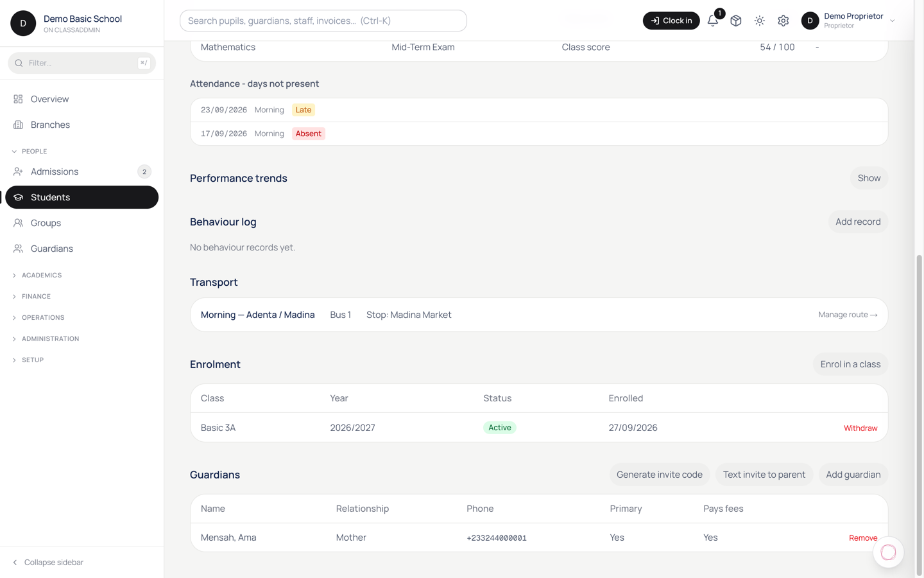The height and width of the screenshot is (578, 924).
Task: Open Overview in sidebar
Action: pos(81,99)
